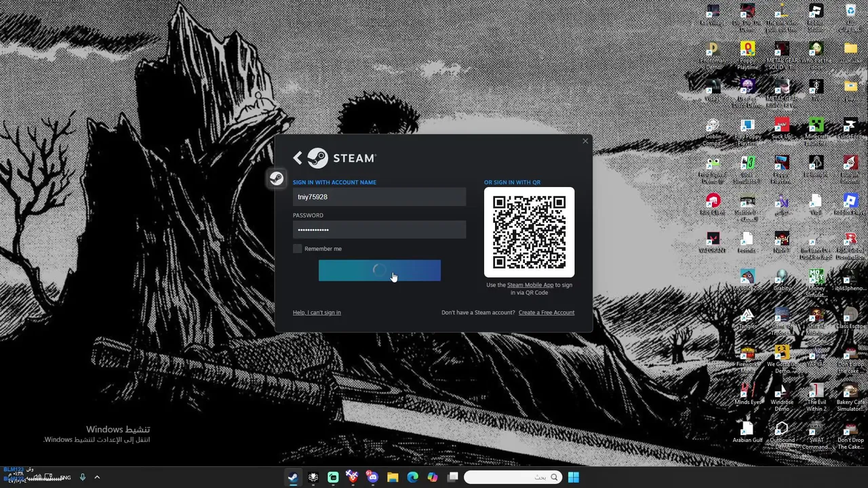
Task: Open Task View on the taskbar
Action: click(452, 477)
